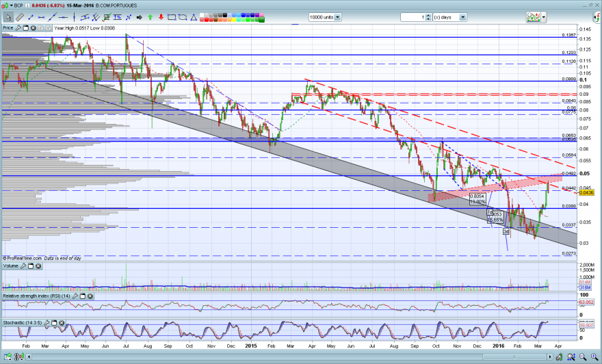Open Price panel wrench settings
Image resolution: width=602 pixels, height=364 pixels.
tap(18, 28)
